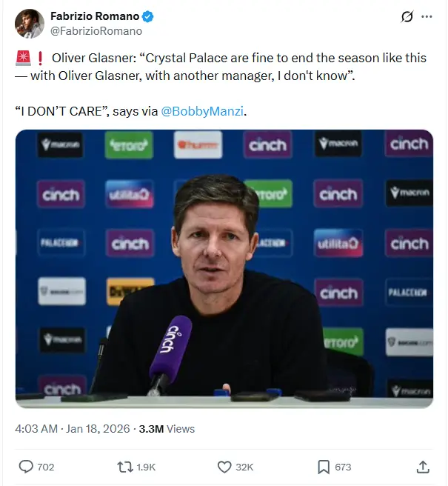
Task: Click the 32K likes count
Action: point(245,467)
